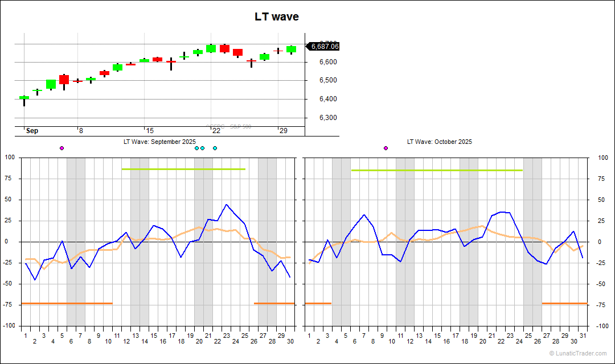
Task: Select the rightmost cyan dot marker
Action: (215, 148)
